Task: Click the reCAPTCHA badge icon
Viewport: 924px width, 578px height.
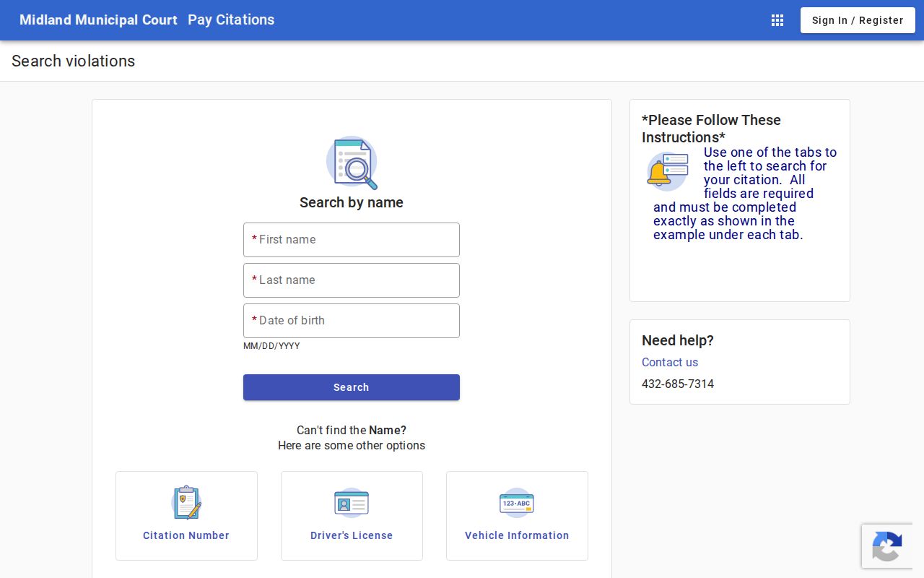Action: pos(886,546)
